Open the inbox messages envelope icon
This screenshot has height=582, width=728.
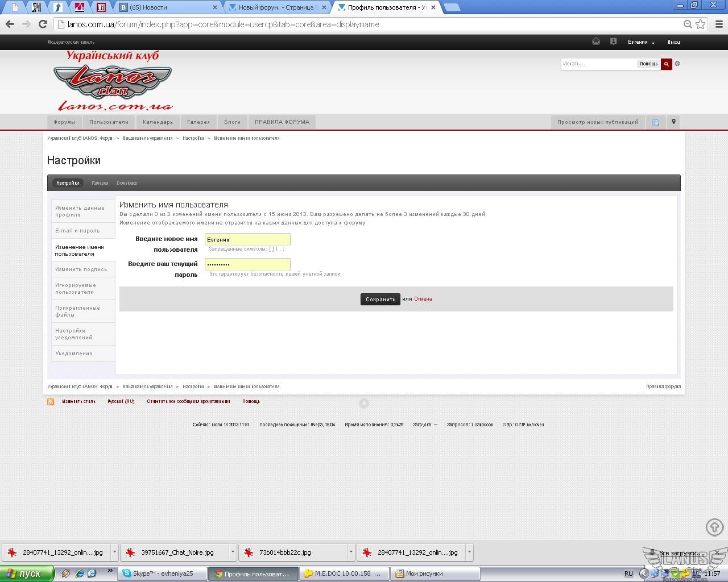click(596, 41)
